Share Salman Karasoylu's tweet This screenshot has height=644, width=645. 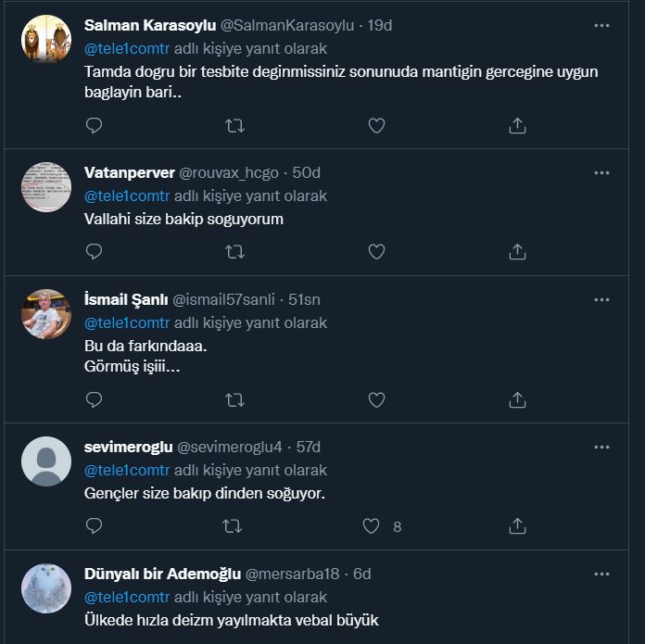[x=518, y=125]
